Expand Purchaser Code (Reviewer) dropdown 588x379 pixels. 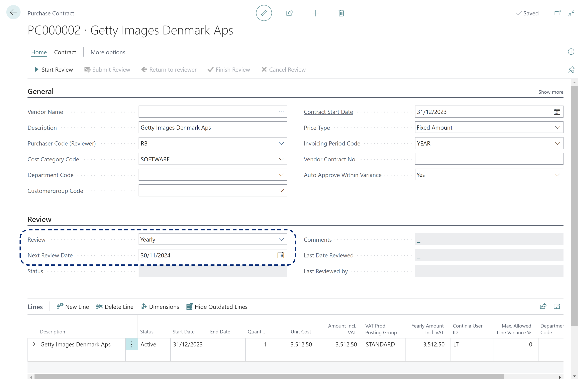tap(281, 143)
